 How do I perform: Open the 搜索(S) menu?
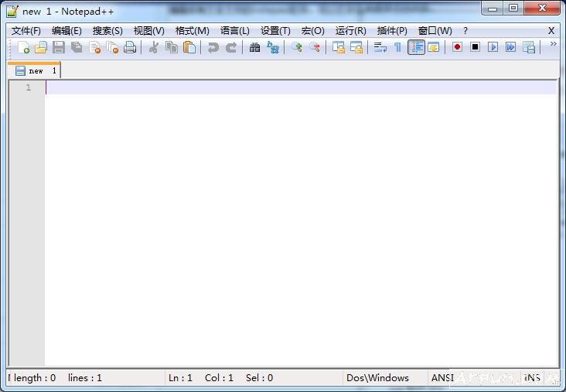pyautogui.click(x=107, y=31)
